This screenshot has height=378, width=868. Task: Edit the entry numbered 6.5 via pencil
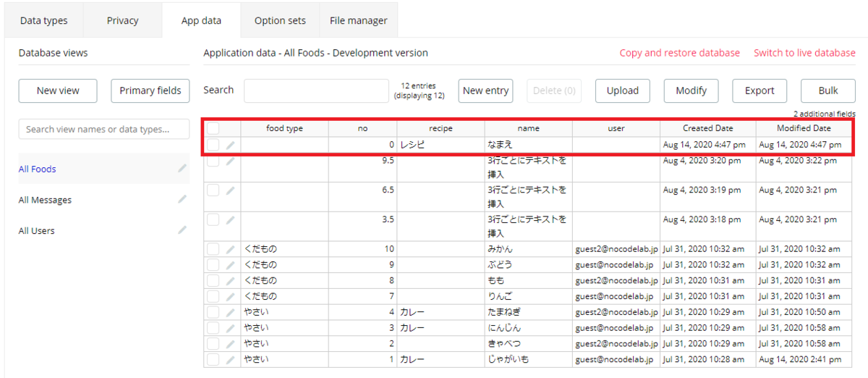(x=230, y=190)
